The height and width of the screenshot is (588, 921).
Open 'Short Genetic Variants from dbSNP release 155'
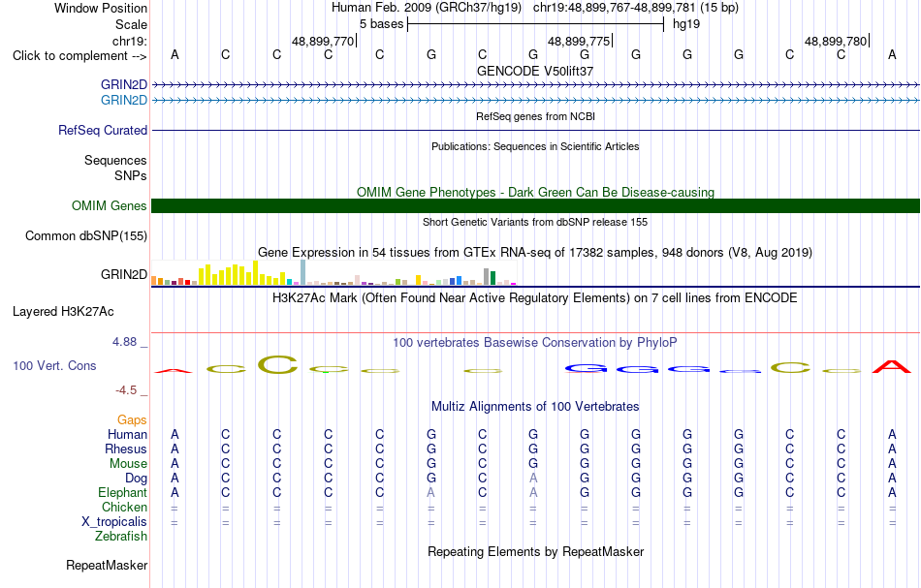535,222
